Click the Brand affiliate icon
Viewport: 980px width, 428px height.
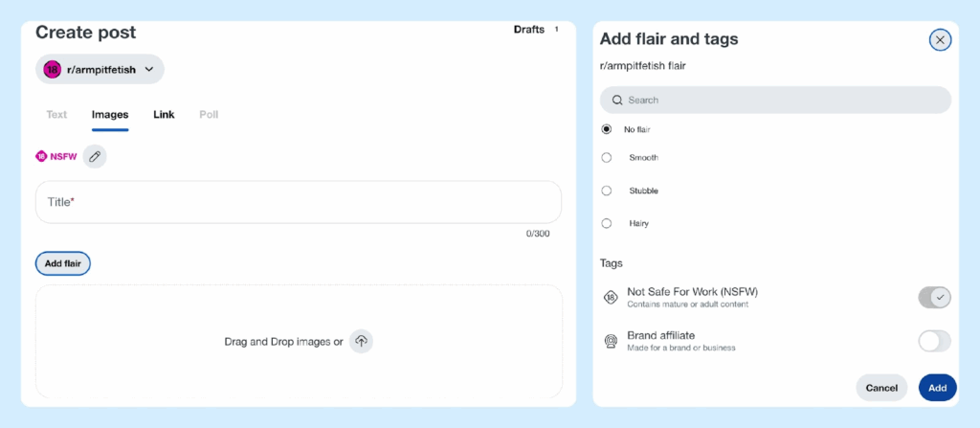pos(611,341)
